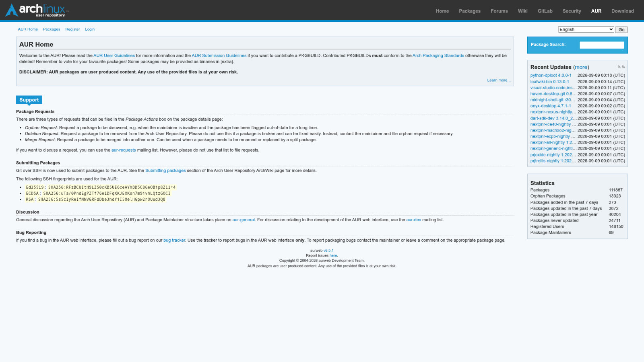Click the Packages never updated value 24711
644x362 pixels.
[x=615, y=220]
